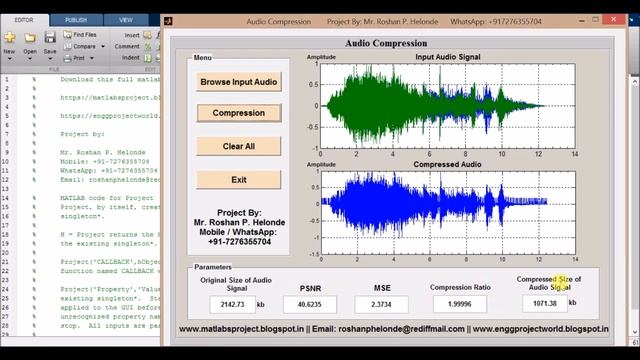Viewport: 640px width, 360px height.
Task: Click the New file plus icon
Action: click(9, 38)
